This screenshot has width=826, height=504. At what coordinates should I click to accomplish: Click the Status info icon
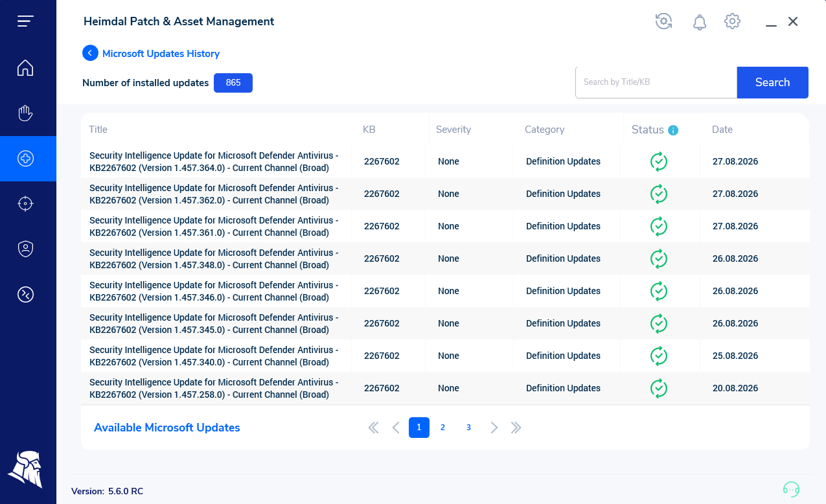(x=673, y=130)
